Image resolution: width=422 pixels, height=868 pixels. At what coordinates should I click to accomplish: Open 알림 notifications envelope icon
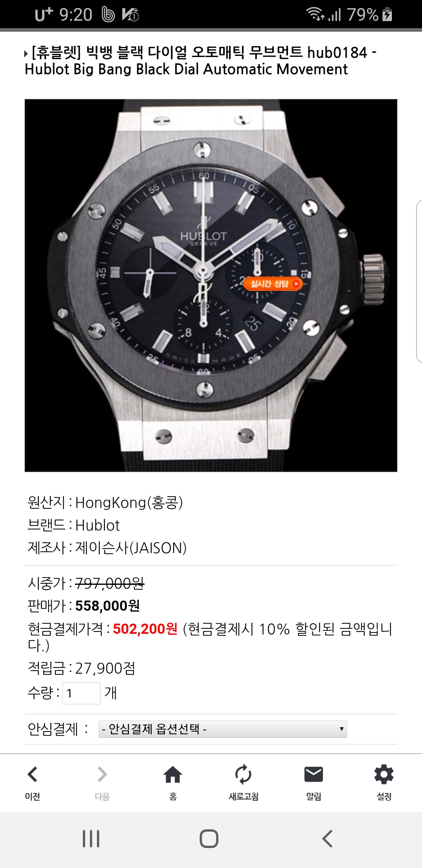tap(313, 774)
